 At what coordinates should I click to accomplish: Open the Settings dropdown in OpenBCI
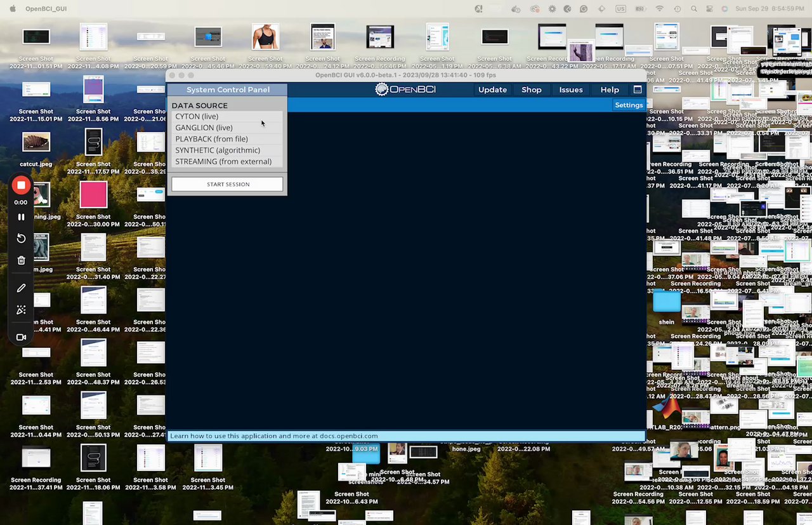pos(629,105)
